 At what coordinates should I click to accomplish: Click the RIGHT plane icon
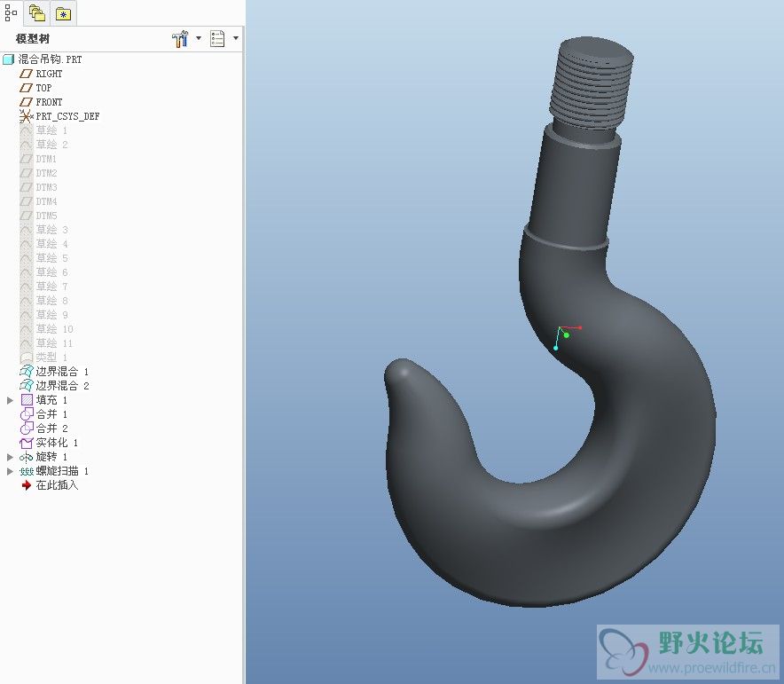click(26, 74)
